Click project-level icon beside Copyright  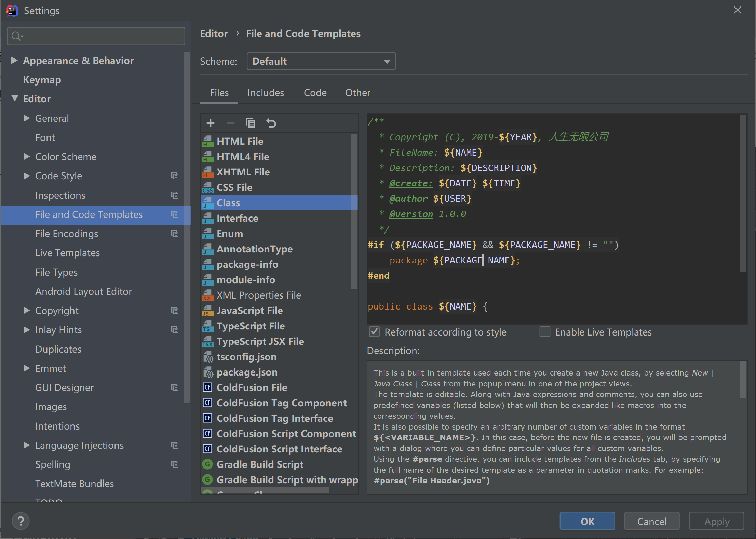[175, 311]
